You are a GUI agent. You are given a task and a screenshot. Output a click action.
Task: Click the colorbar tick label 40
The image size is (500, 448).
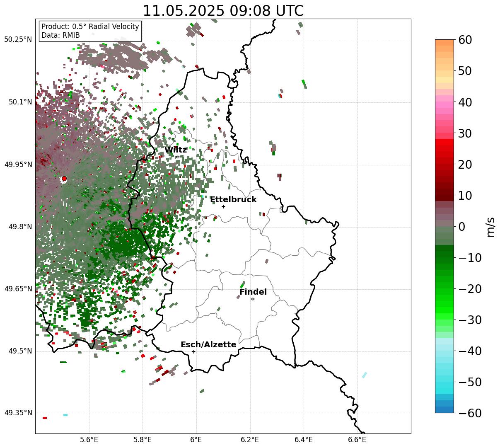[x=465, y=102]
